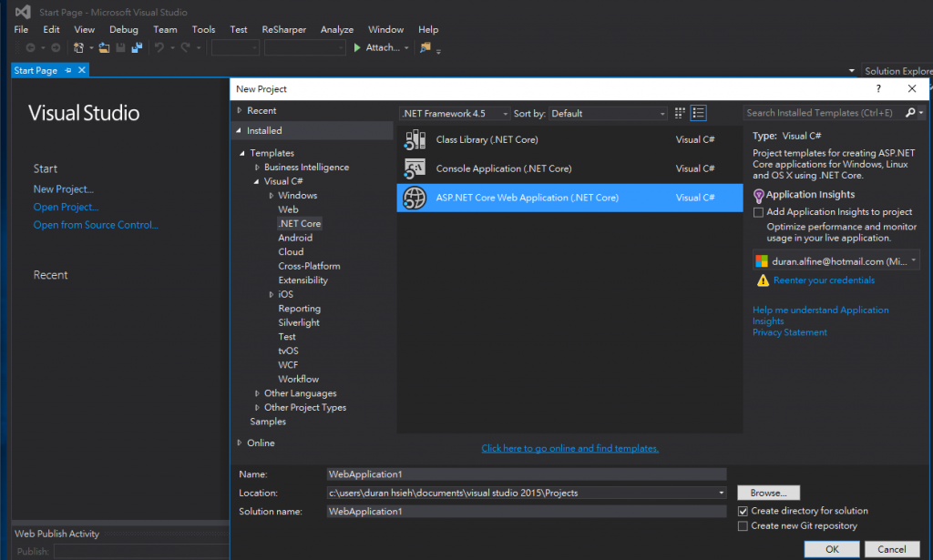Click Reenter your credentials link
Screen dimensions: 933x560
[x=824, y=280]
